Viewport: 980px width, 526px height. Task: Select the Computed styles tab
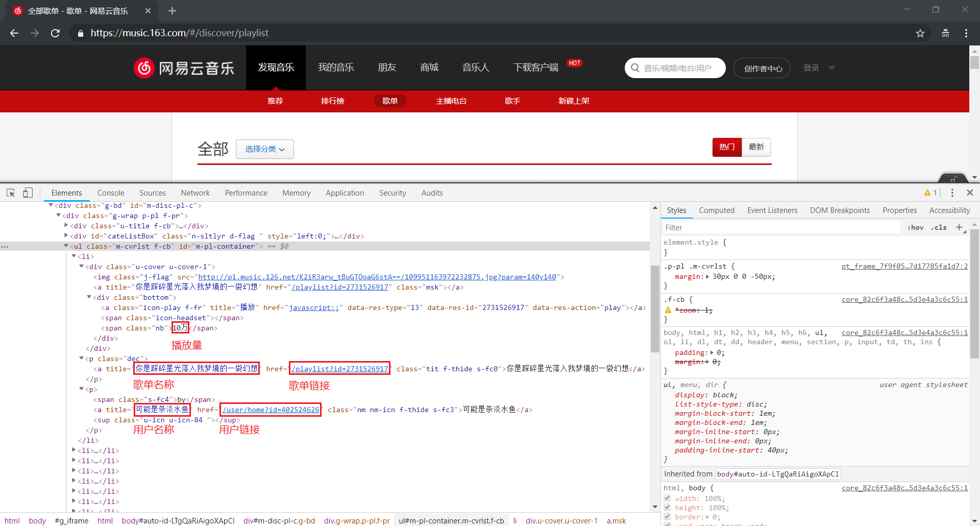717,210
